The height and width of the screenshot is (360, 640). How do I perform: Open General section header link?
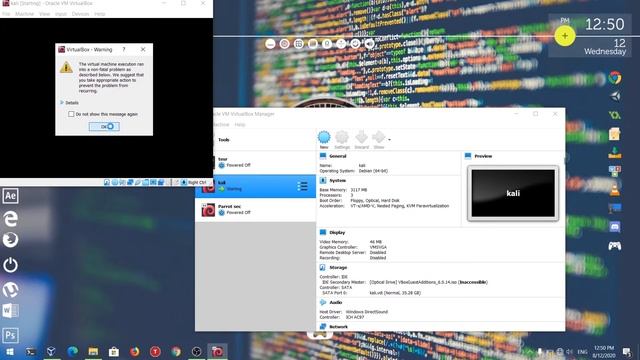[x=338, y=156]
